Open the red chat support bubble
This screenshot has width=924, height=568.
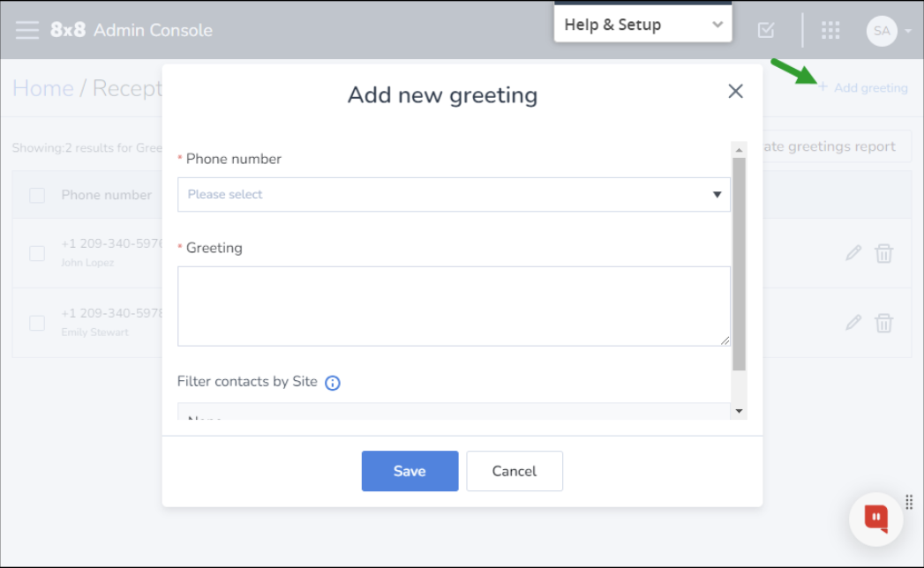[876, 519]
